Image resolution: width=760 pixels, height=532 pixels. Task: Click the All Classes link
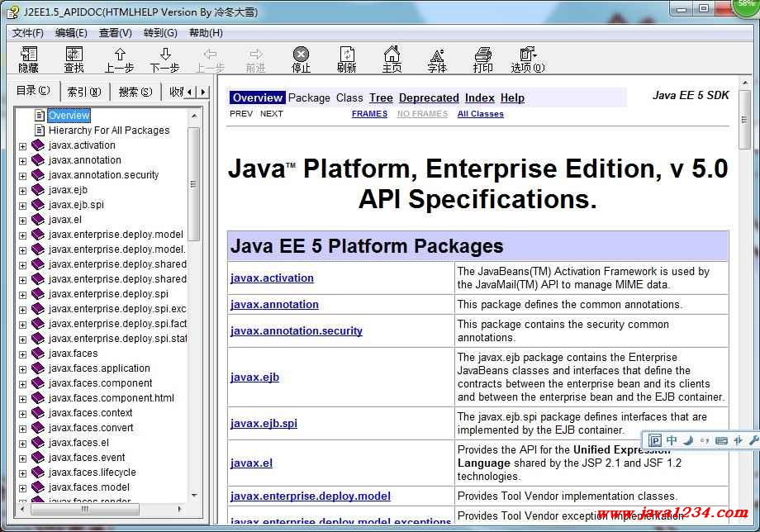point(480,114)
